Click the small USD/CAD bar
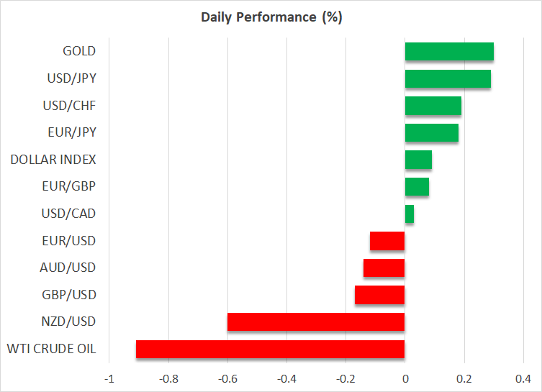This screenshot has width=542, height=392. [410, 214]
